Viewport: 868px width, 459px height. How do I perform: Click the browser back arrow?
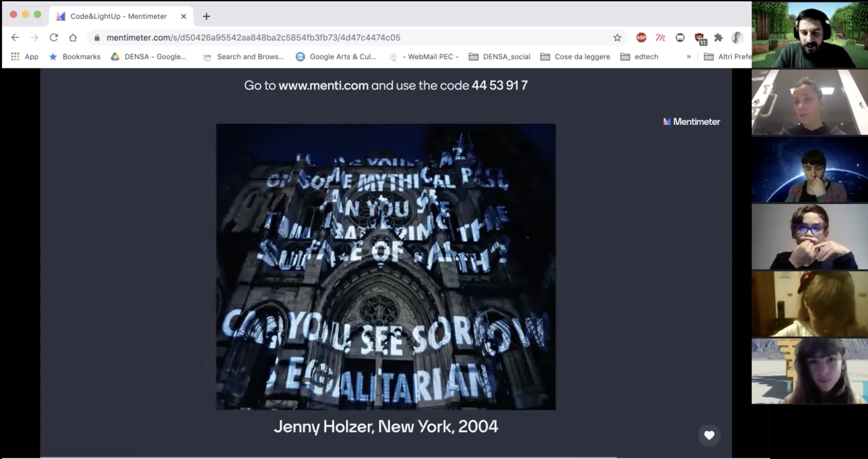tap(15, 37)
